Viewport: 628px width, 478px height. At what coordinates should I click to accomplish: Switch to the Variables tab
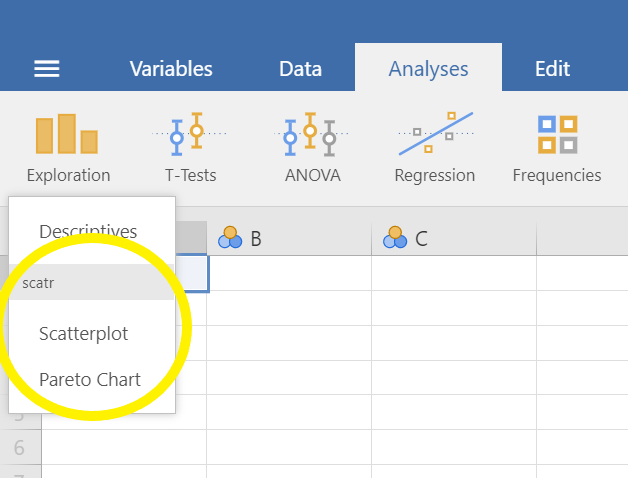[x=171, y=69]
